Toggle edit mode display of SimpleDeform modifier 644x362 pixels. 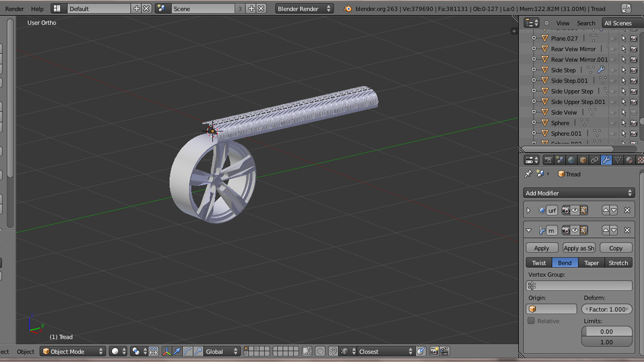point(584,230)
